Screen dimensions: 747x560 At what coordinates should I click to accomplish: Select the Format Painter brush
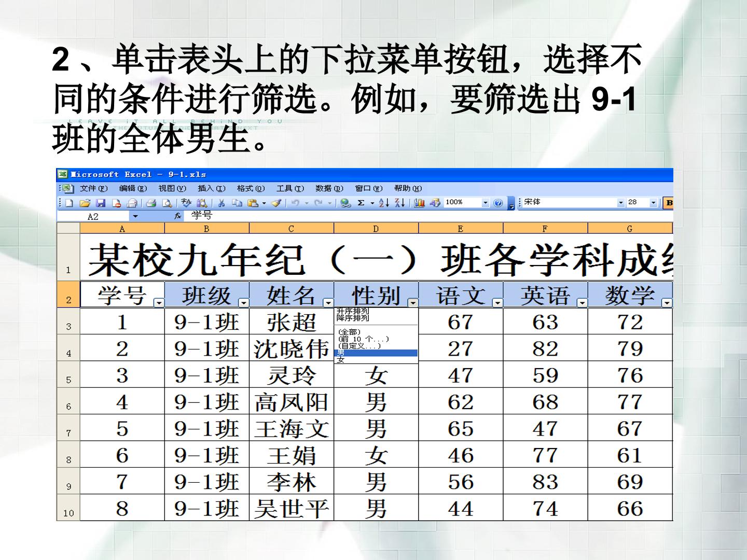[x=276, y=203]
